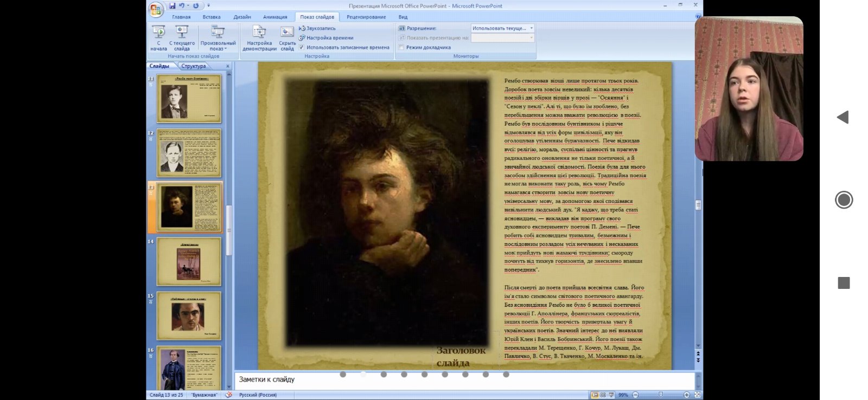Undo the last action
This screenshot has height=400, width=868.
click(x=182, y=6)
